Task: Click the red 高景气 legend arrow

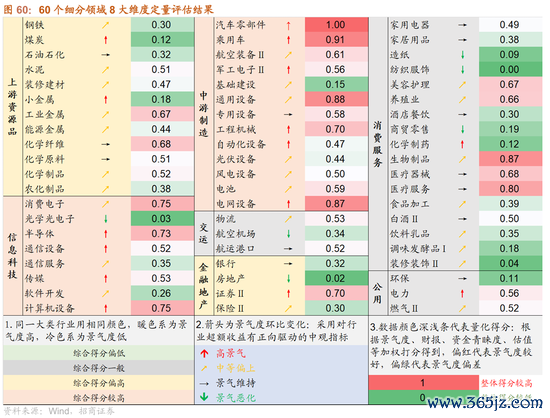Action: [x=204, y=353]
